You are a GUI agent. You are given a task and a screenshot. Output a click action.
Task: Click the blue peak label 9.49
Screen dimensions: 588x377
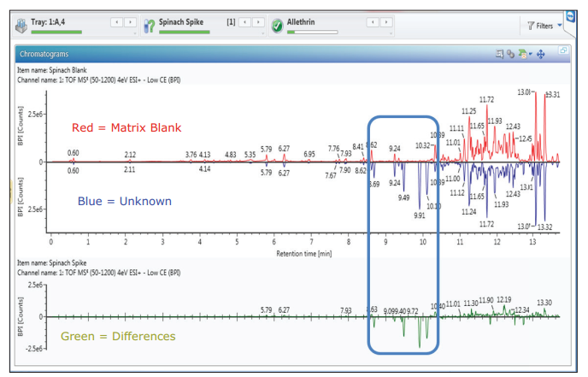[404, 197]
